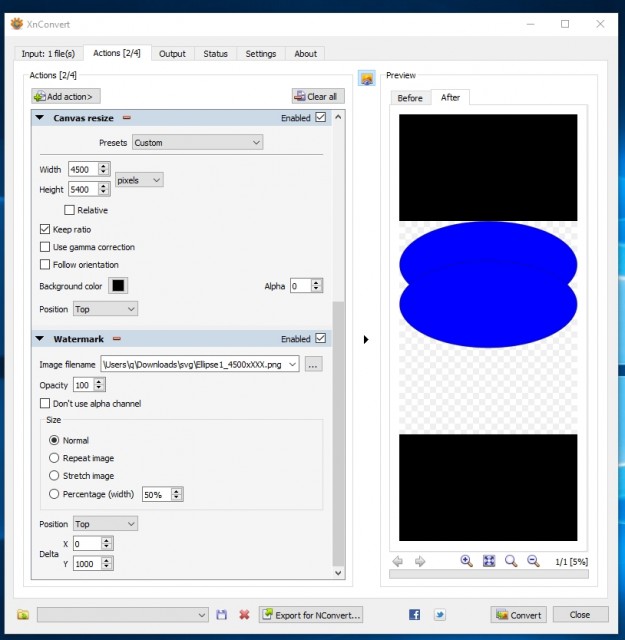Remove the Canvas resize action (red minus)
This screenshot has width=625, height=640.
click(127, 118)
